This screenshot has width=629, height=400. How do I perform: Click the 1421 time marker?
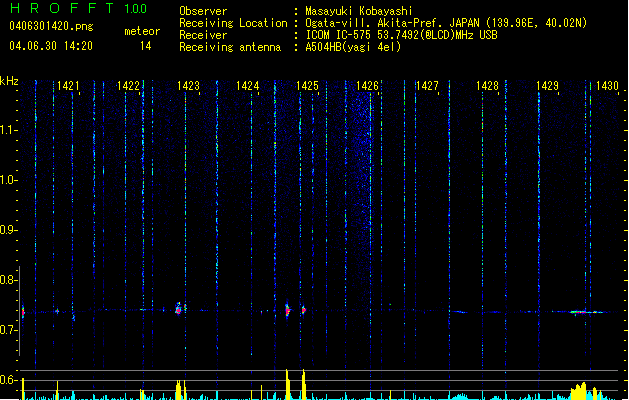68,86
